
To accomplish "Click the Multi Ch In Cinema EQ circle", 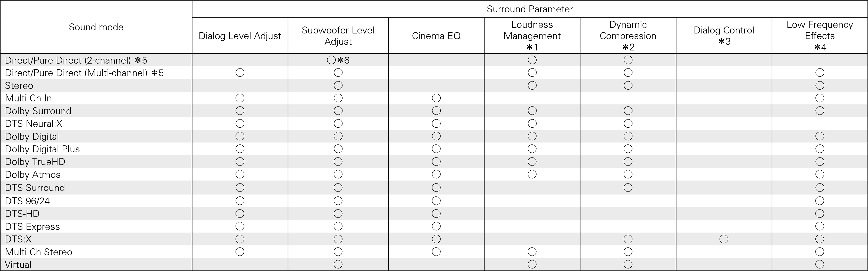I will pos(436,98).
